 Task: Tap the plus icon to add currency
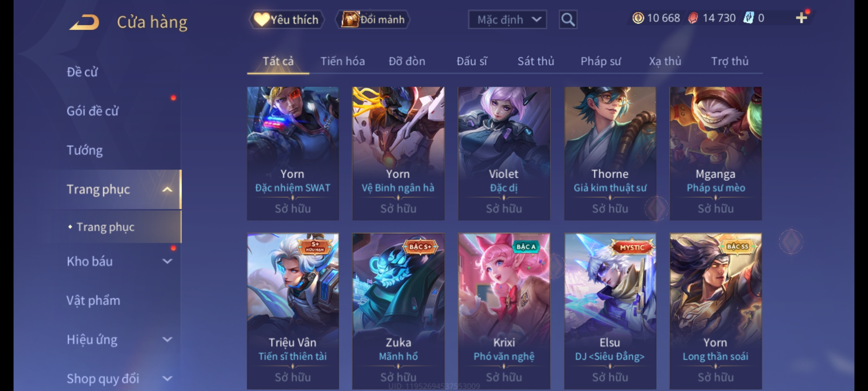[801, 18]
